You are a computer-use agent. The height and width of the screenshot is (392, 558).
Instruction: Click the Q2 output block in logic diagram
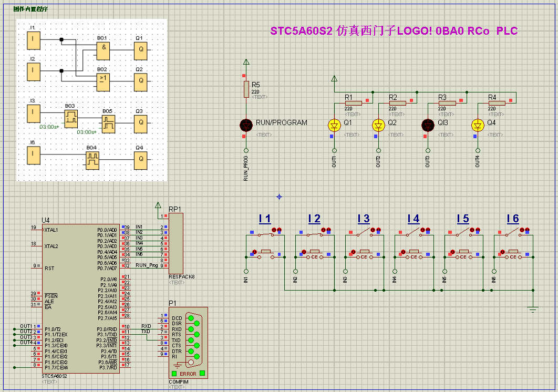click(141, 82)
